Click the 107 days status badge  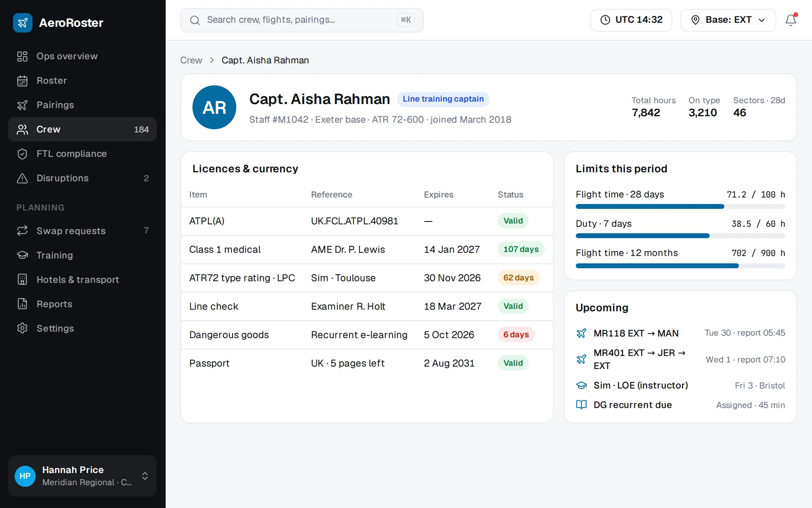click(x=521, y=249)
